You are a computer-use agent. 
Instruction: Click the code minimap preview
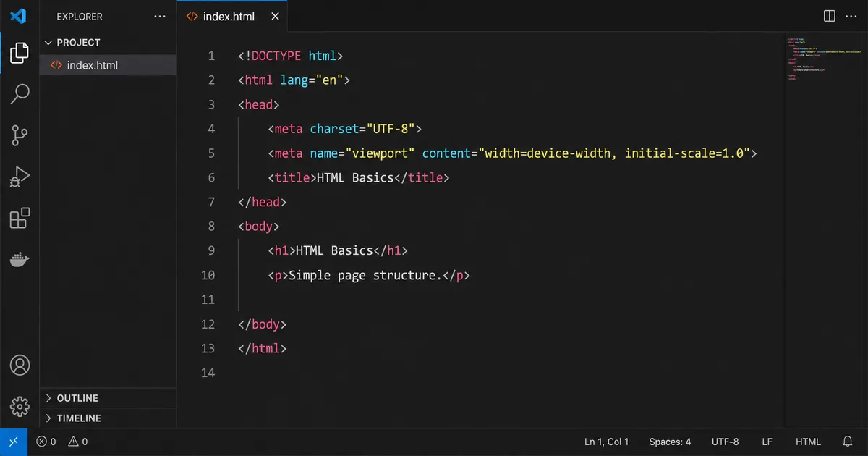823,59
